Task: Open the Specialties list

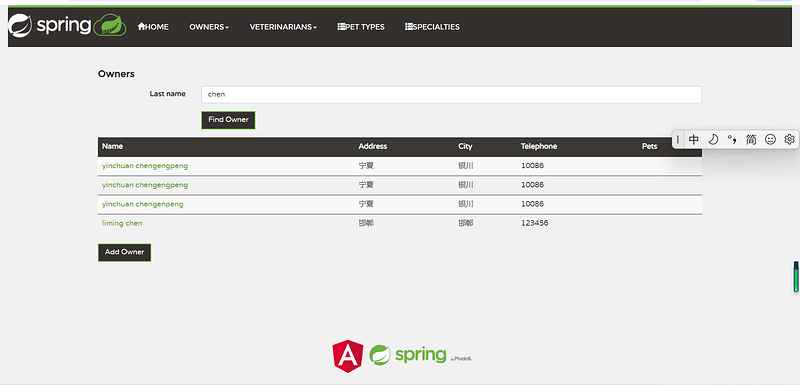Action: 432,27
